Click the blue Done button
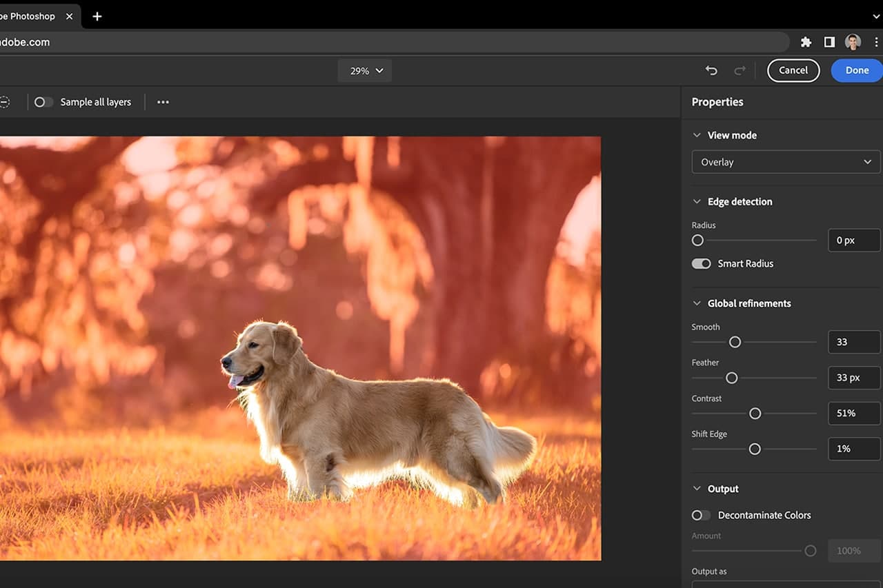Image resolution: width=883 pixels, height=588 pixels. click(x=857, y=70)
